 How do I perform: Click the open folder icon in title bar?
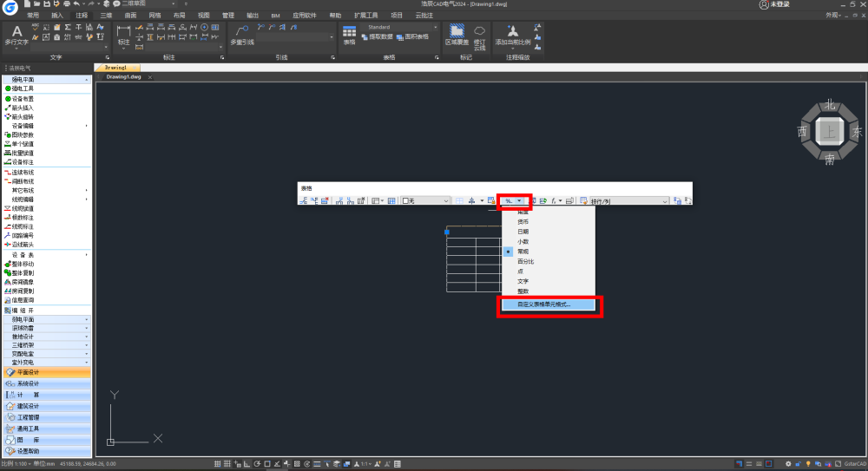[x=36, y=3]
